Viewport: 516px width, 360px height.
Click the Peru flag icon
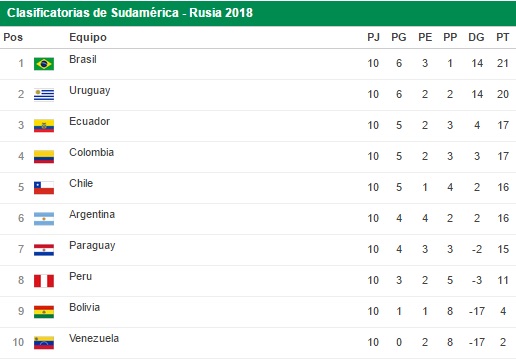point(44,281)
